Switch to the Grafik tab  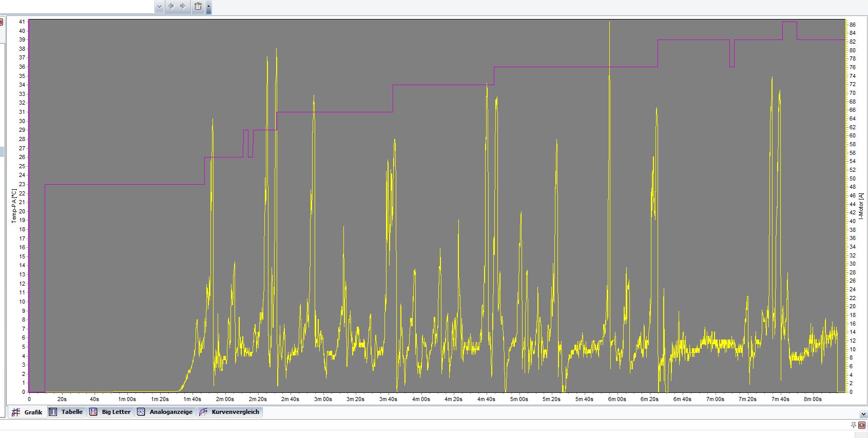28,412
